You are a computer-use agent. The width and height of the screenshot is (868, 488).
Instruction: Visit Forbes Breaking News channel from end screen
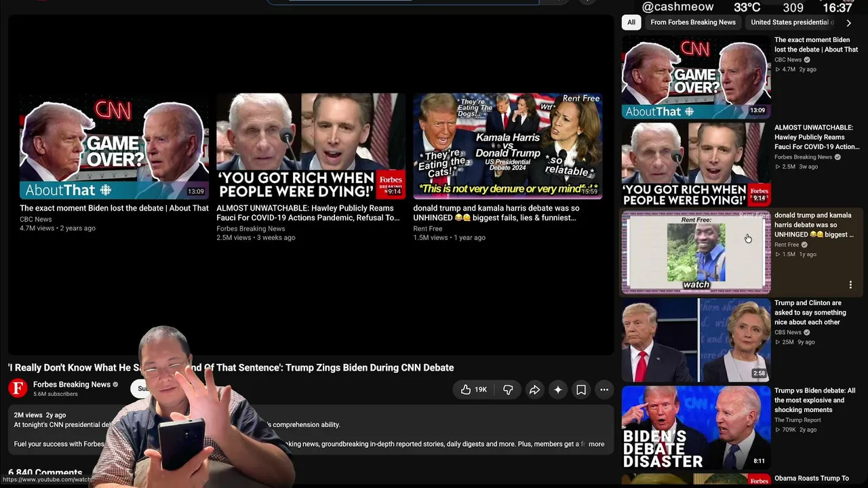pyautogui.click(x=250, y=229)
